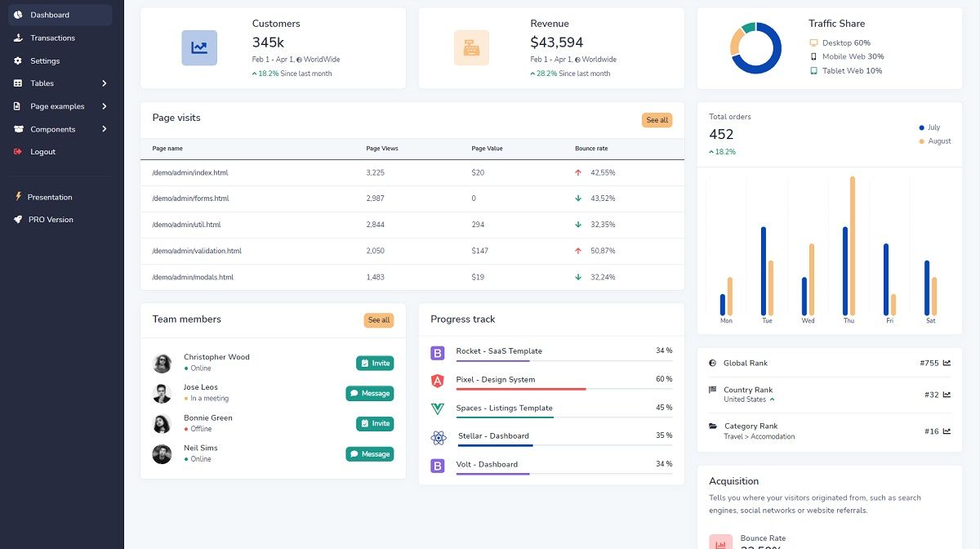Click the PRO Version rocket icon

(18, 219)
